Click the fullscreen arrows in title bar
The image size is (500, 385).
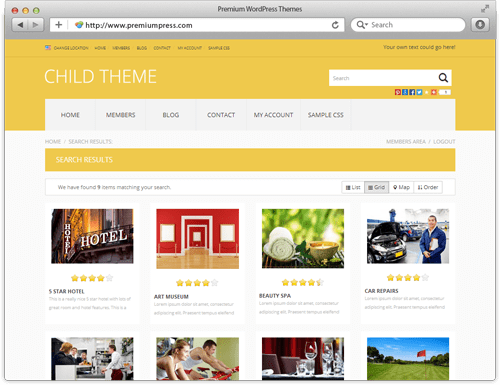coord(485,9)
